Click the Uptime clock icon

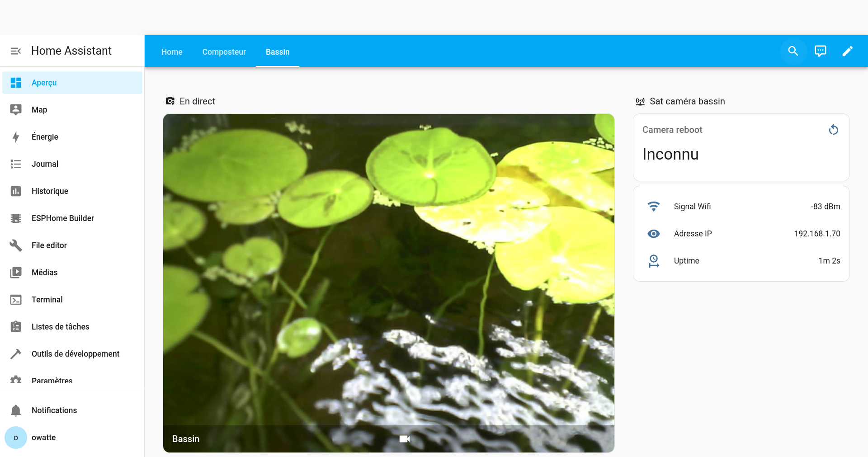[653, 261]
